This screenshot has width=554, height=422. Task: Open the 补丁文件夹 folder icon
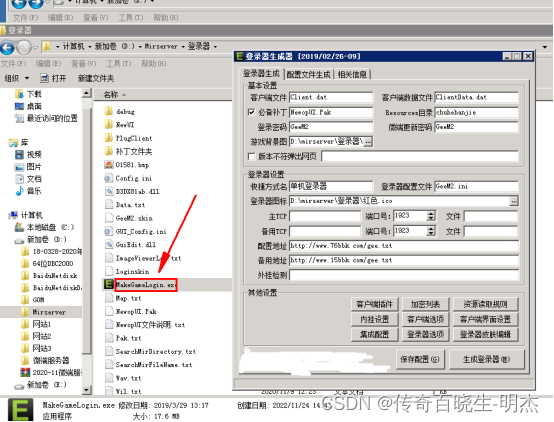pyautogui.click(x=108, y=151)
